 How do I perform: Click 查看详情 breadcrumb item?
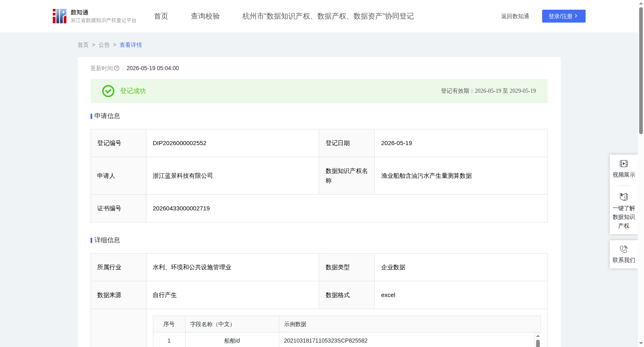coord(131,45)
